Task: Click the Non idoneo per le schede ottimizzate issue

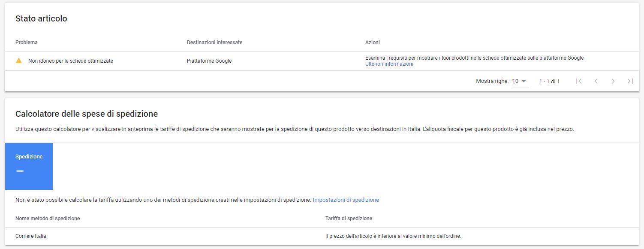Action: coord(71,61)
